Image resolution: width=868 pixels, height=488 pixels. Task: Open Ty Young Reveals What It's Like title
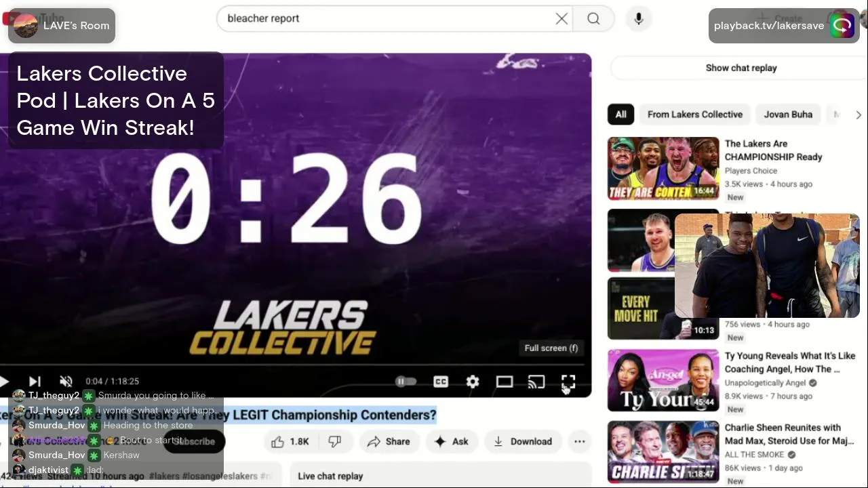click(x=790, y=362)
